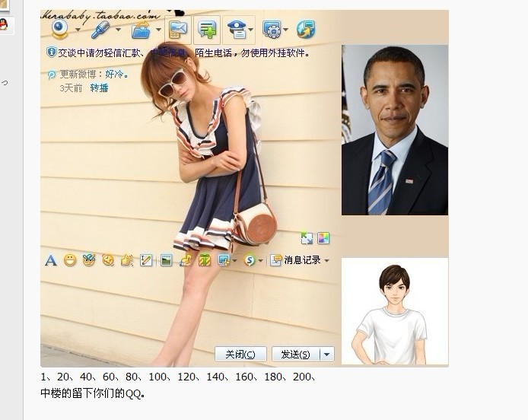Image resolution: width=528 pixels, height=420 pixels.
Task: Open the magic emoticon icon
Action: pos(89,260)
